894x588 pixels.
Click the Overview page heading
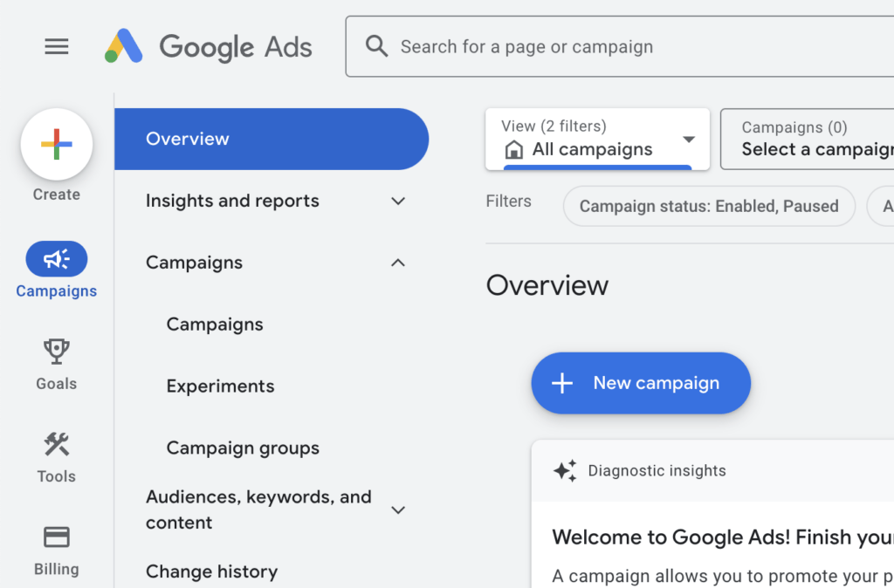pos(547,285)
